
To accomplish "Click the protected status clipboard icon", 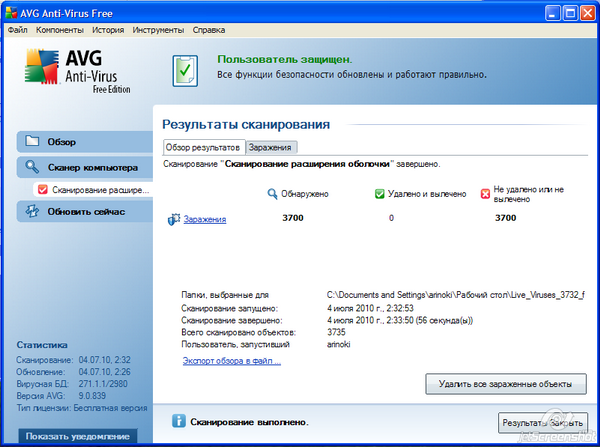I will click(185, 71).
